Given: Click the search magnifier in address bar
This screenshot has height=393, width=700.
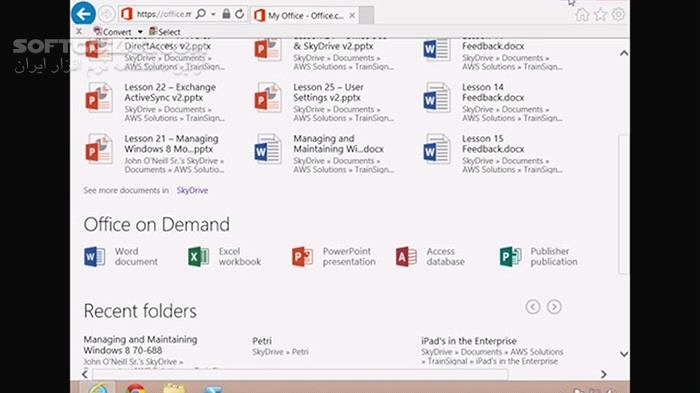Looking at the screenshot, I should 201,14.
